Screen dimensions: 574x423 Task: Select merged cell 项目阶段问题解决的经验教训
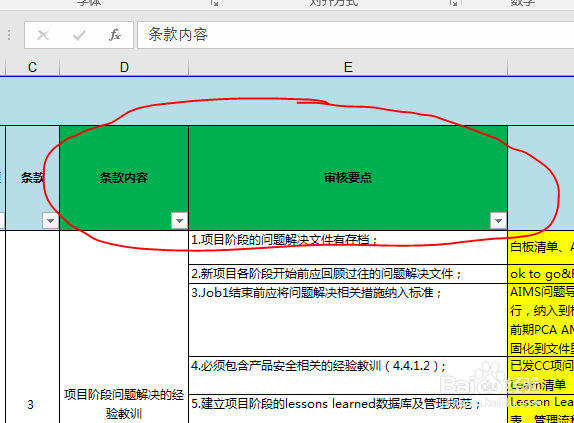pyautogui.click(x=124, y=327)
